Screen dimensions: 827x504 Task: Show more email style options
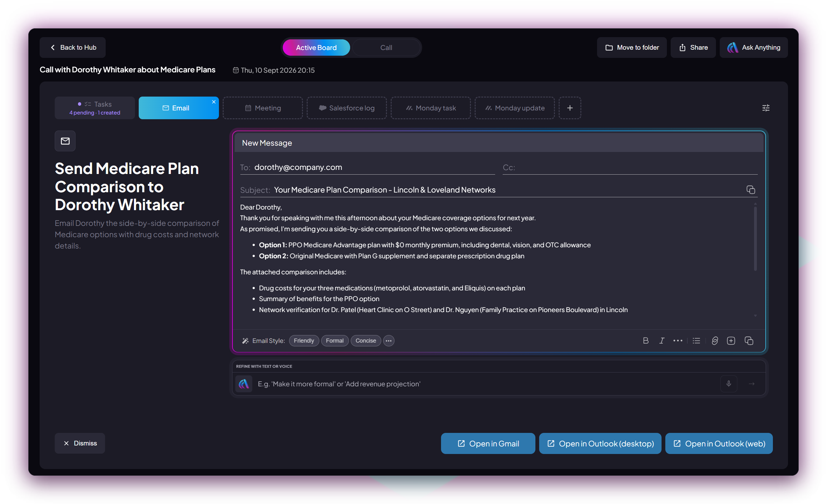[x=388, y=340]
